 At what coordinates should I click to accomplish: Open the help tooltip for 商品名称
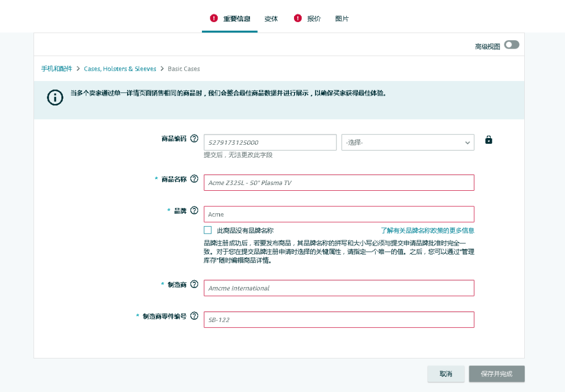click(194, 179)
